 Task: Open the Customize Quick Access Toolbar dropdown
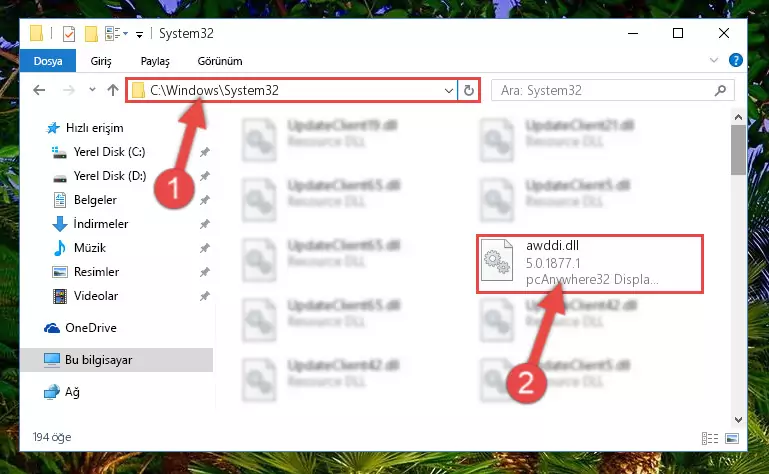pos(139,34)
